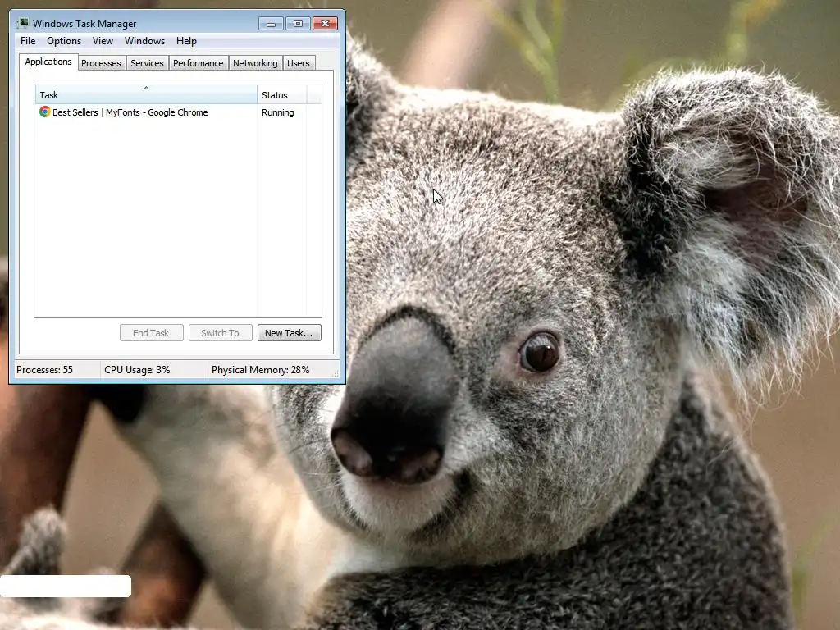Click the End Task button
The image size is (840, 630).
pyautogui.click(x=152, y=333)
